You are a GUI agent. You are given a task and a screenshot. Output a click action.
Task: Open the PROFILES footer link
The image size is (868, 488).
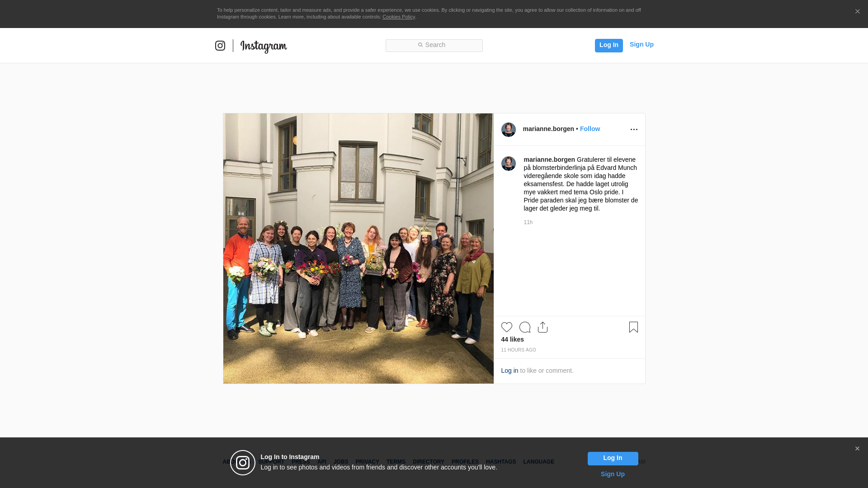[x=465, y=462]
